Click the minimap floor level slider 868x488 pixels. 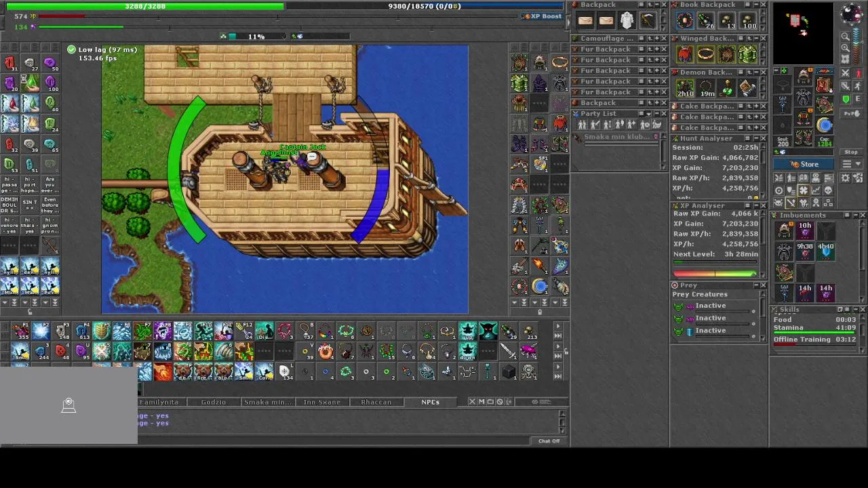[x=857, y=47]
